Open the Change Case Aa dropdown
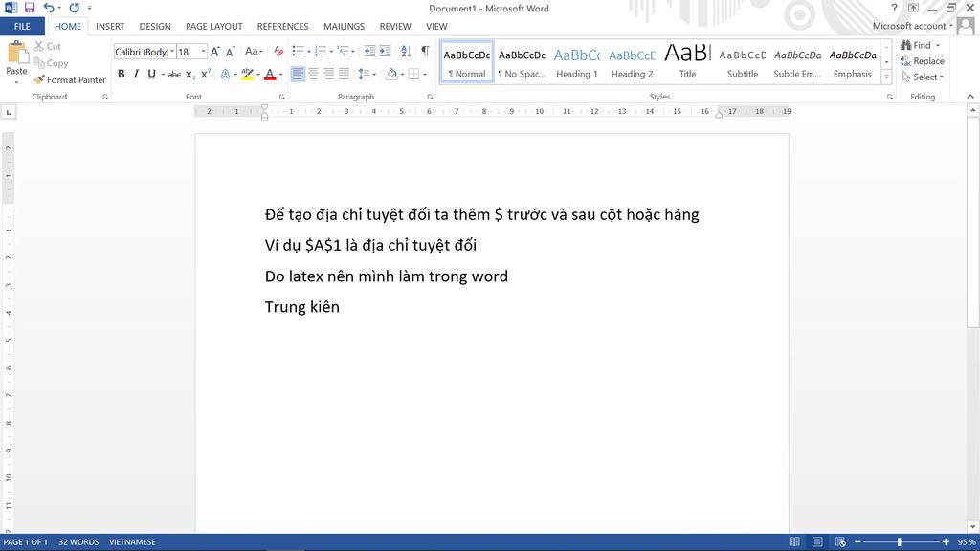This screenshot has width=980, height=551. tap(254, 52)
